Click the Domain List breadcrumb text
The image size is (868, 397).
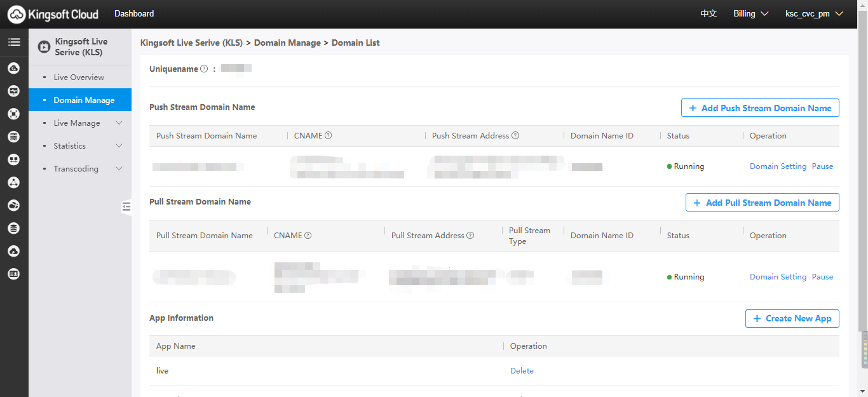click(356, 43)
